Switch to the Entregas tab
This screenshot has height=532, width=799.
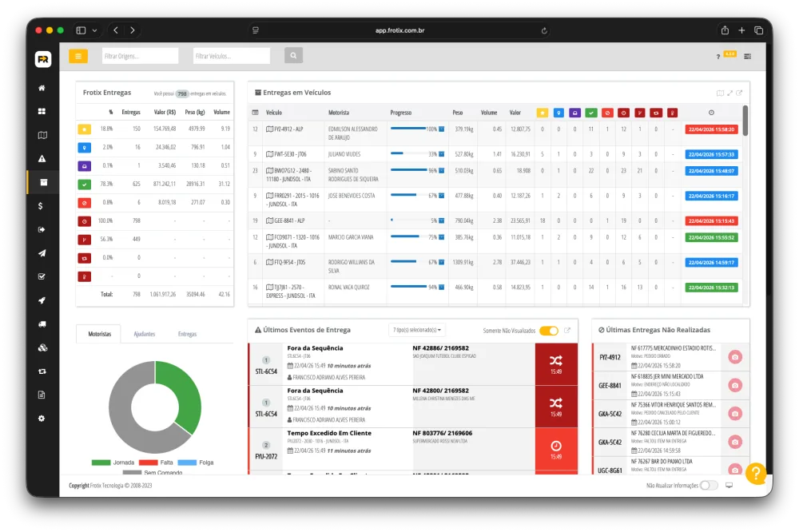point(187,334)
